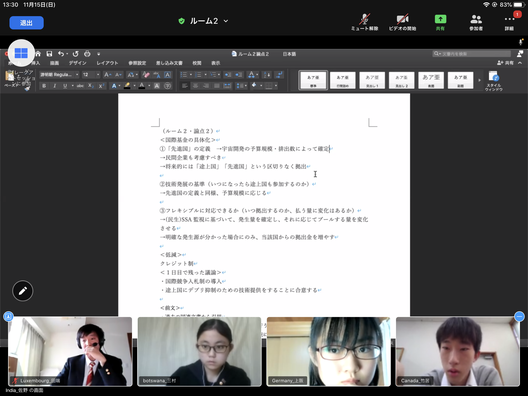Image resolution: width=528 pixels, height=396 pixels.
Task: Open the font size 12 dropdown
Action: 91,74
